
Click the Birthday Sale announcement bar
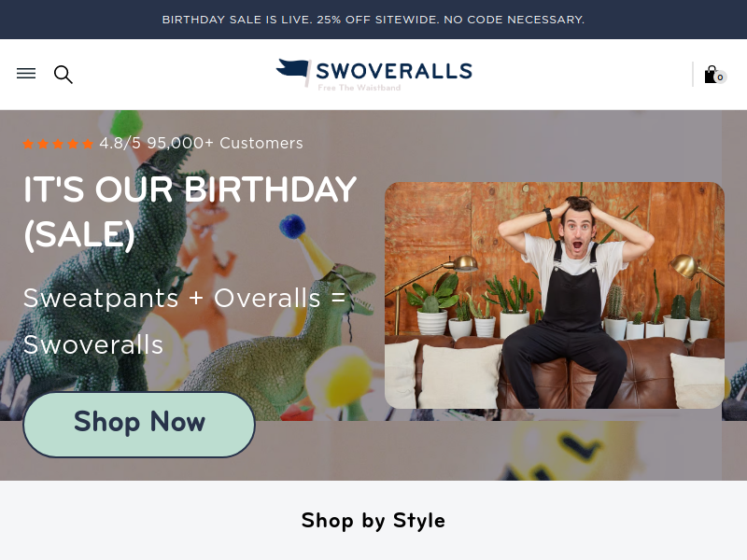pyautogui.click(x=373, y=20)
